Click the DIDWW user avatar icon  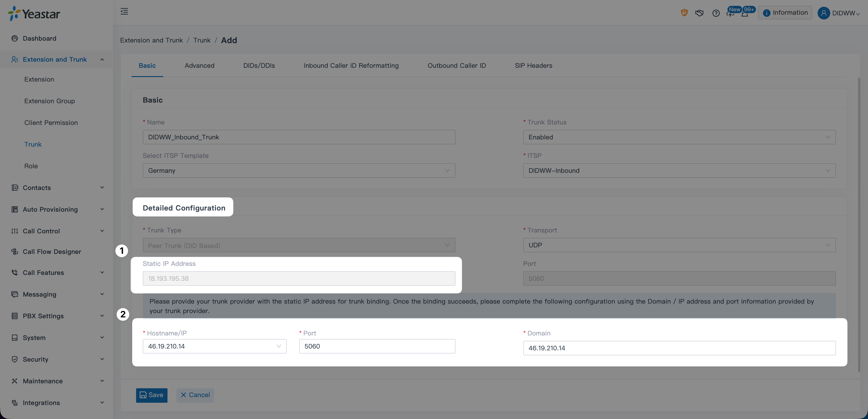coord(823,13)
